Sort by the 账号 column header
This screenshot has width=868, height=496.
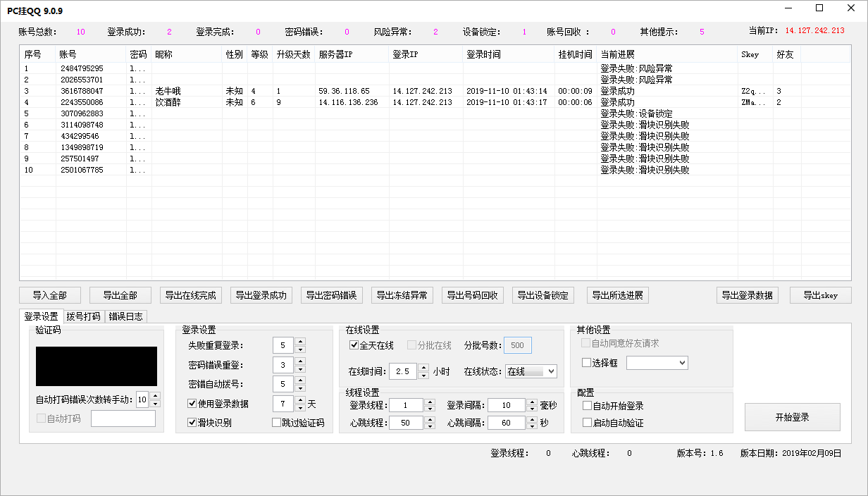pyautogui.click(x=91, y=54)
